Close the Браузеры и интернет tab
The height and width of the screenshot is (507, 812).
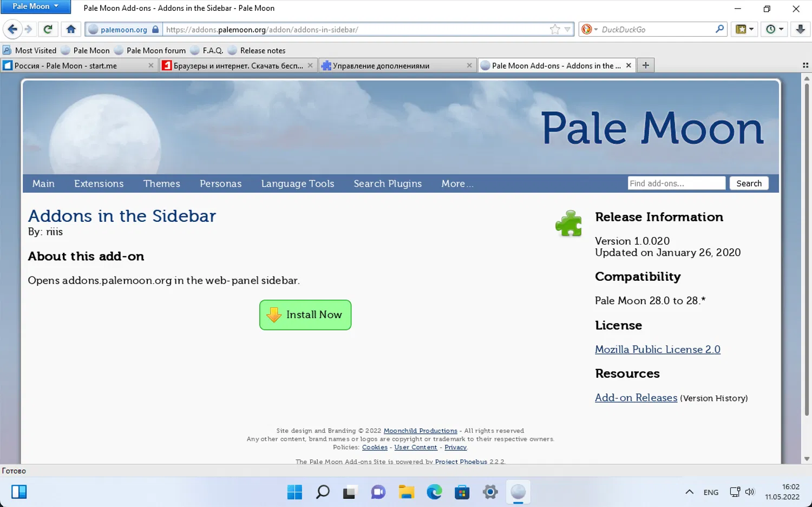coord(310,65)
